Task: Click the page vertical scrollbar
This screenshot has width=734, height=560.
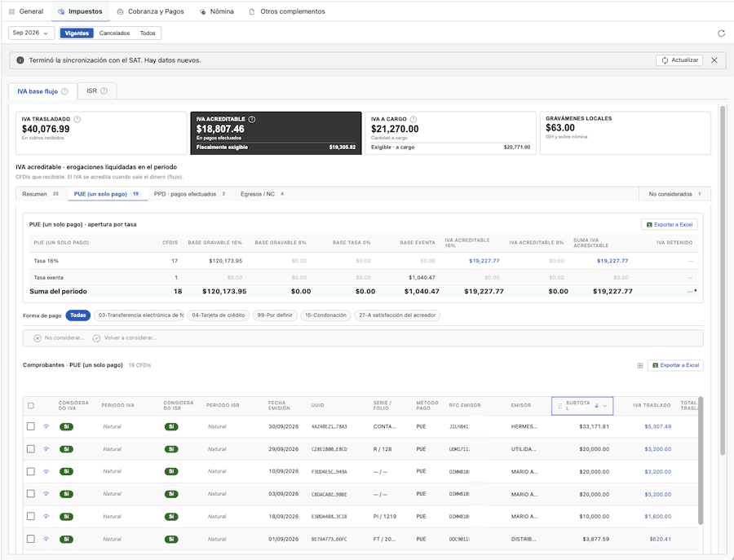Action: point(723,280)
